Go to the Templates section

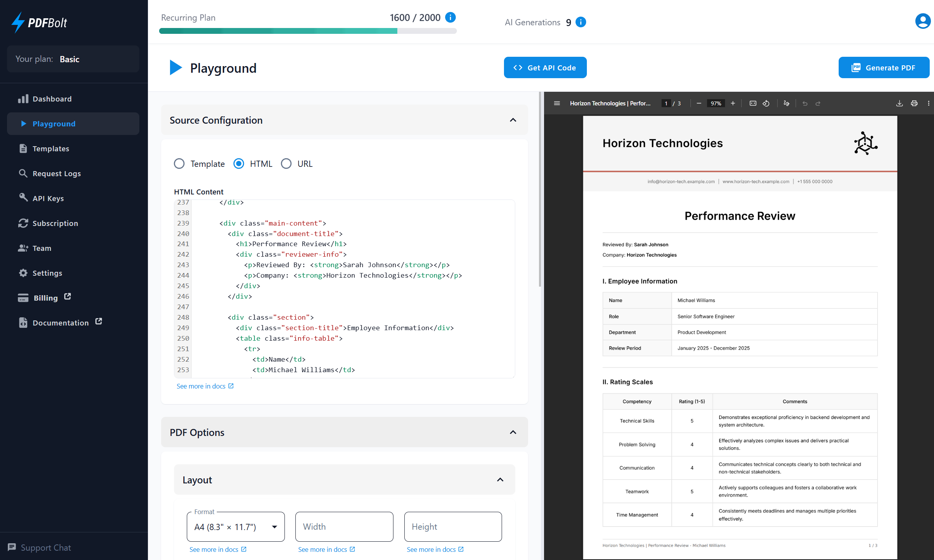[51, 149]
